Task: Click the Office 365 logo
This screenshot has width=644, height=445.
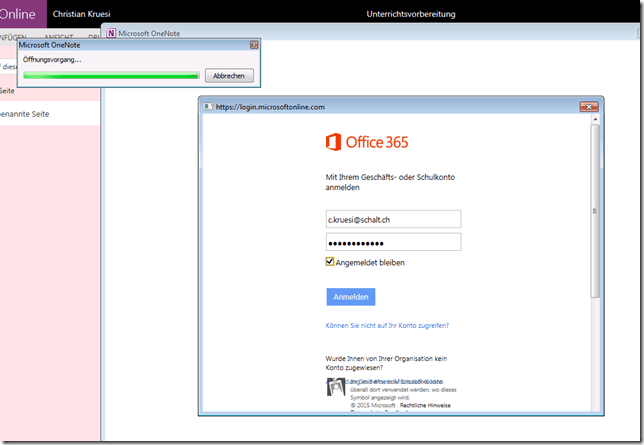Action: tap(367, 142)
